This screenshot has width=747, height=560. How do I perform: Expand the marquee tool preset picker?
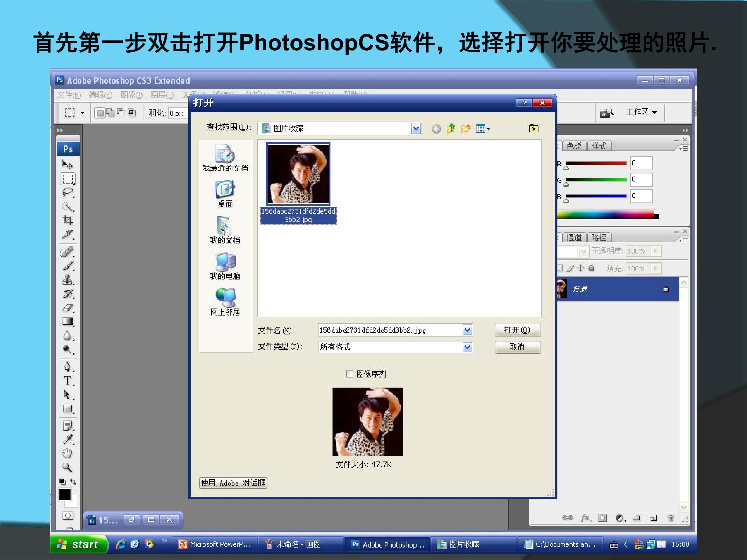click(x=82, y=113)
